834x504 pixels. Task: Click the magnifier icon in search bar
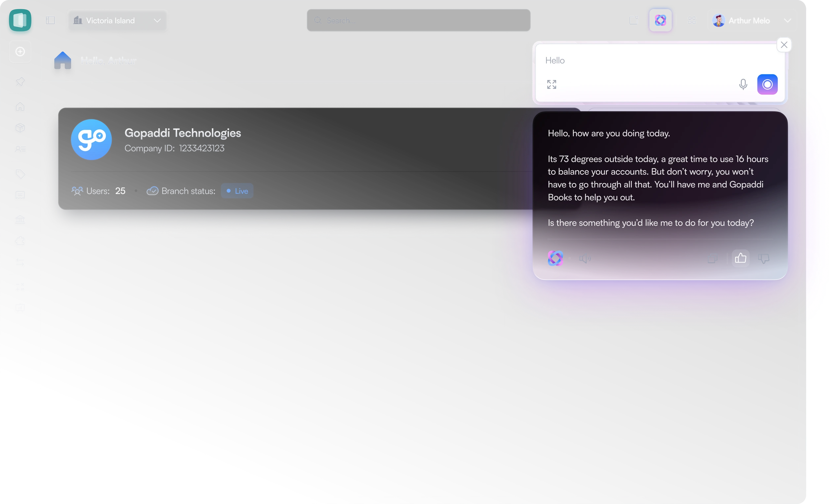(318, 20)
